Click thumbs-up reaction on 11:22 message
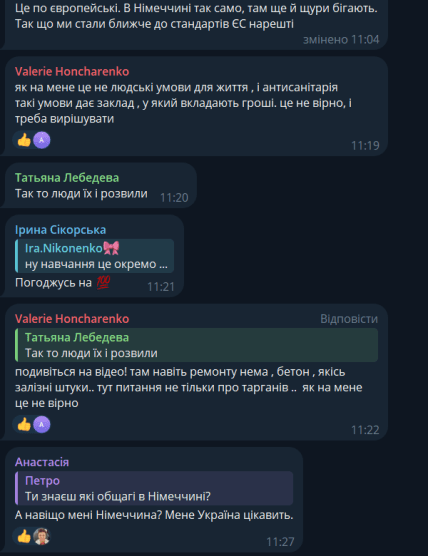The height and width of the screenshot is (556, 428). 24,424
